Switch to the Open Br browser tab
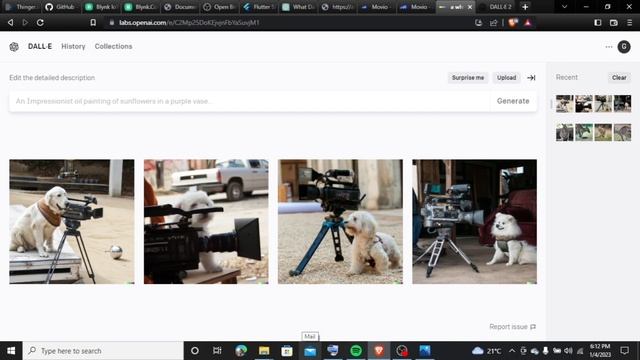Screen dimensions: 640x360 tap(219, 7)
